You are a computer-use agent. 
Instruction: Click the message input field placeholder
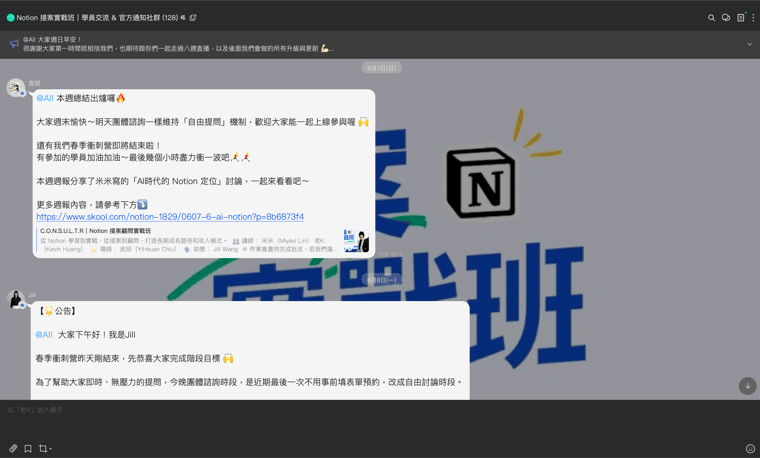click(35, 410)
